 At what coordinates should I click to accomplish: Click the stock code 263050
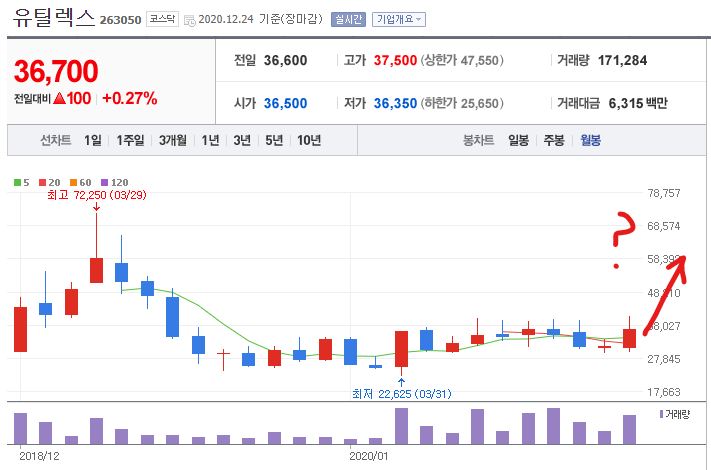click(121, 20)
